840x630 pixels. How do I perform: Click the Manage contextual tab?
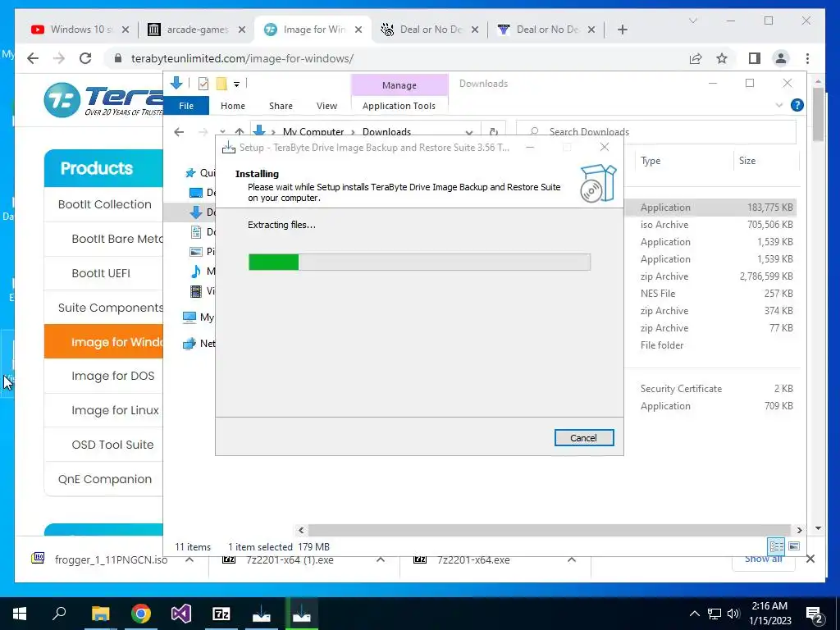(399, 85)
